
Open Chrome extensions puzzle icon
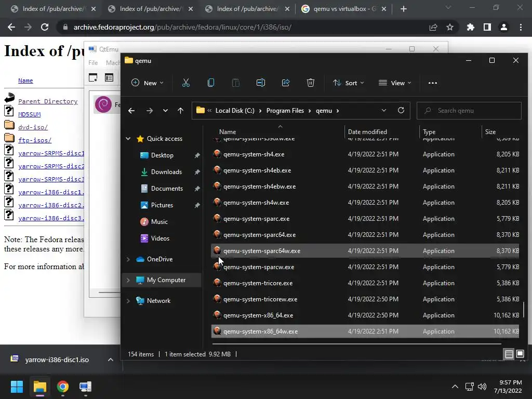470,27
